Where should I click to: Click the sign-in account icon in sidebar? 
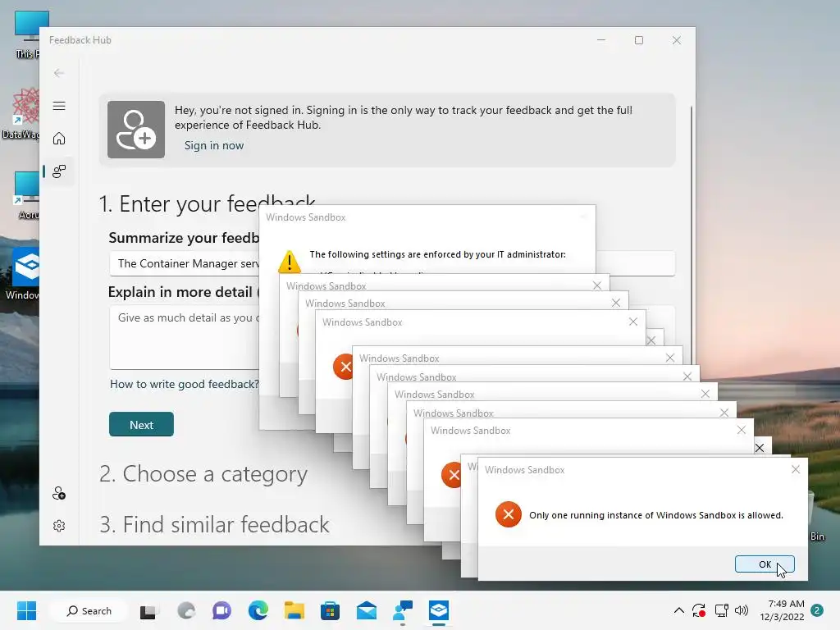(x=59, y=493)
